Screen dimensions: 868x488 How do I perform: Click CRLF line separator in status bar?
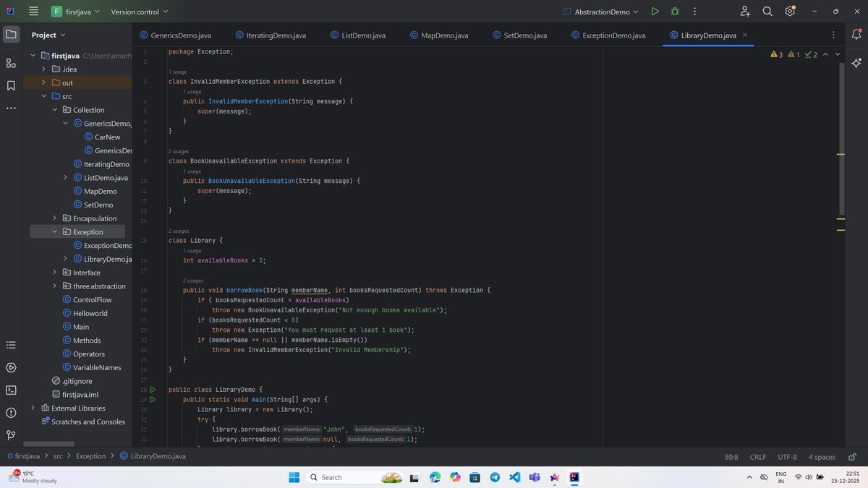[x=758, y=457]
